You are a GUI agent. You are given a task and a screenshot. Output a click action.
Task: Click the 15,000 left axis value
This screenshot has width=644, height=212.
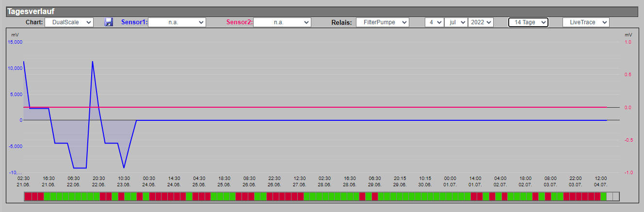pyautogui.click(x=15, y=42)
